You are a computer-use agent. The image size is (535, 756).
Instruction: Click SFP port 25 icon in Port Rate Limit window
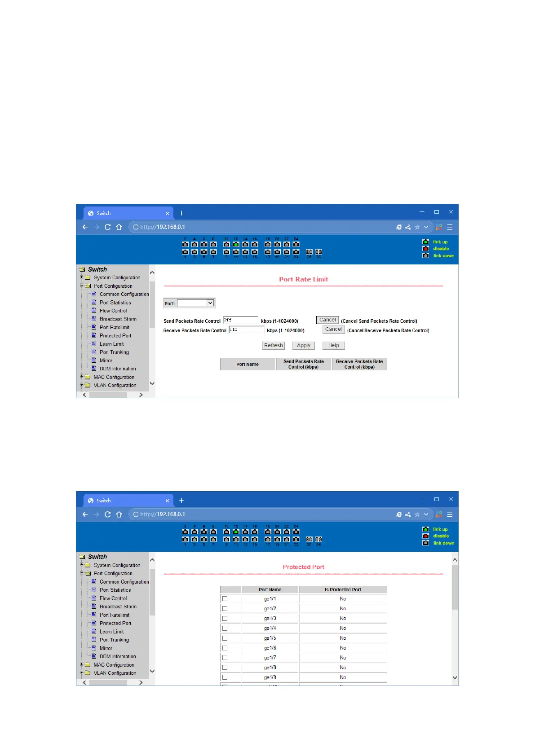tap(309, 252)
